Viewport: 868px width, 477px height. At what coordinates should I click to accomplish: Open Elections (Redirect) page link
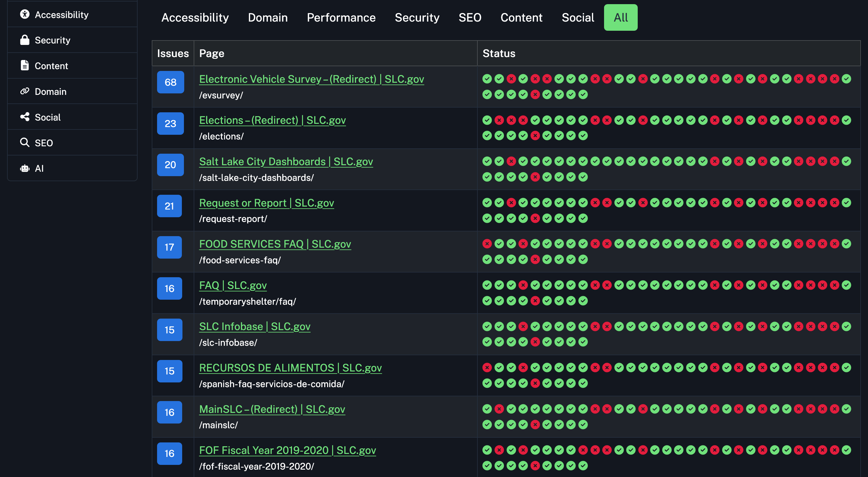[272, 120]
